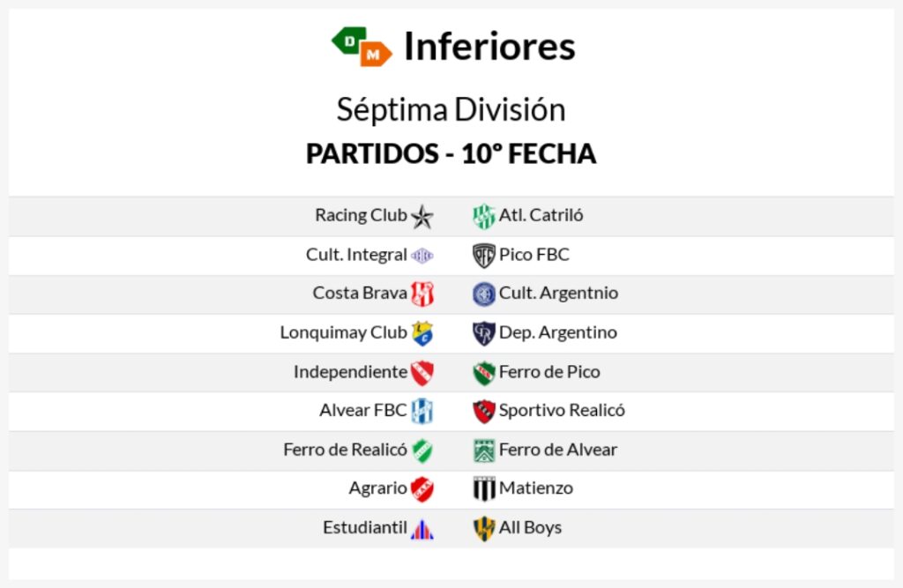Click the Cult. Argentnio team name
This screenshot has height=588, width=903.
pyautogui.click(x=558, y=293)
